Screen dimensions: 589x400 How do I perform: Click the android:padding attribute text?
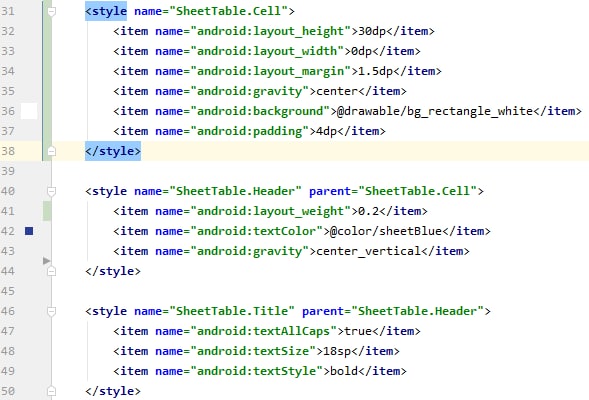(249, 131)
